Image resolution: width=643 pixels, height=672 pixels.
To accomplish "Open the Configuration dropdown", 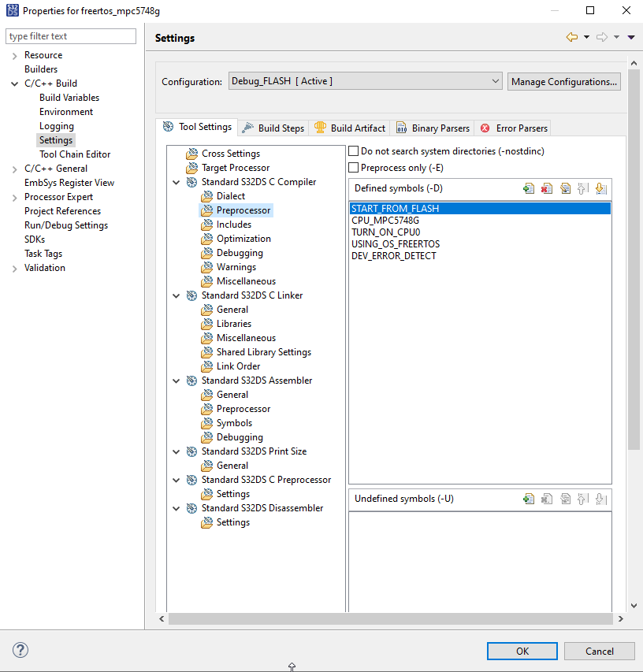I will (365, 81).
